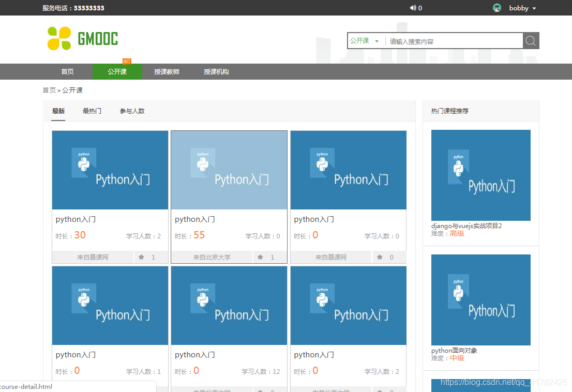The image size is (572, 392).
Task: Open python入门 title with 时长 30
Action: tap(76, 219)
